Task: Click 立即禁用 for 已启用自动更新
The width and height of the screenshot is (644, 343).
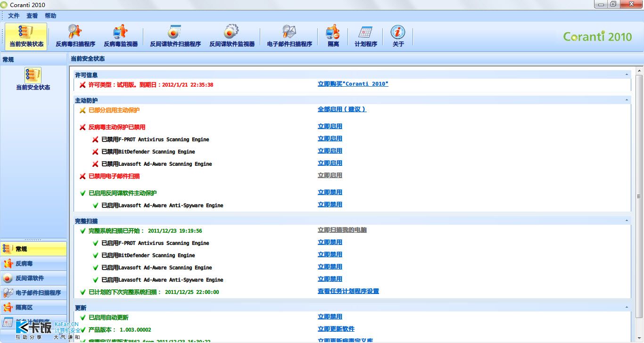Action: pyautogui.click(x=330, y=317)
